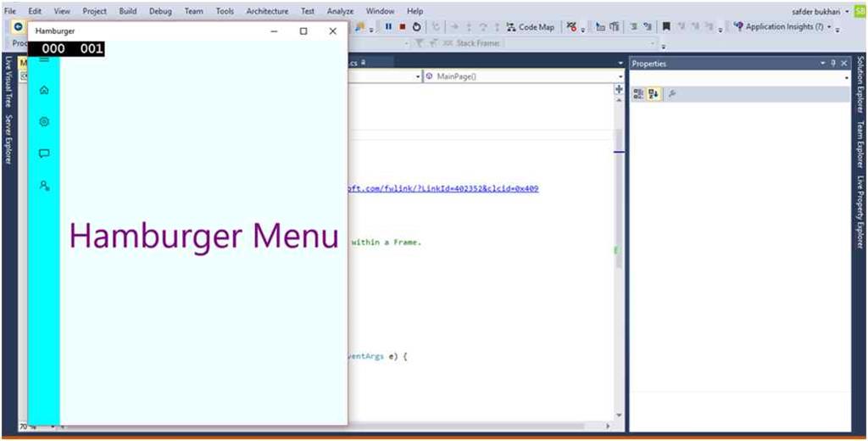Open the Window menu
The image size is (868, 441).
pos(381,11)
